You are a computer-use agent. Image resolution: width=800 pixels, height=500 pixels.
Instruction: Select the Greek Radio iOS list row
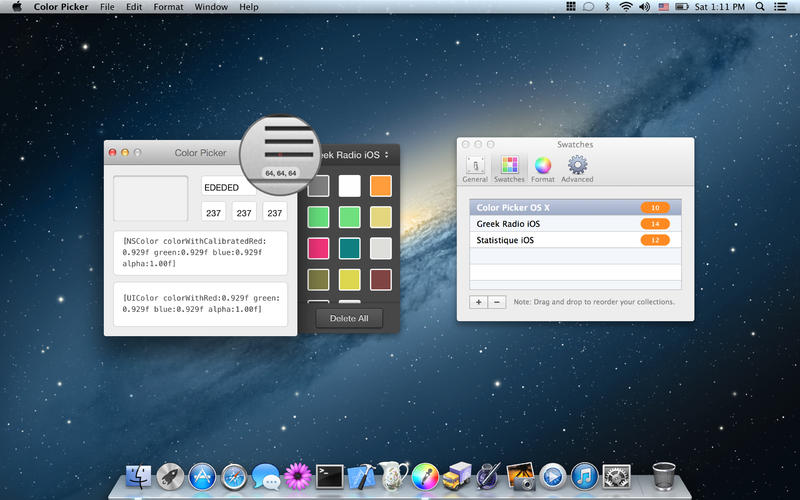575,224
